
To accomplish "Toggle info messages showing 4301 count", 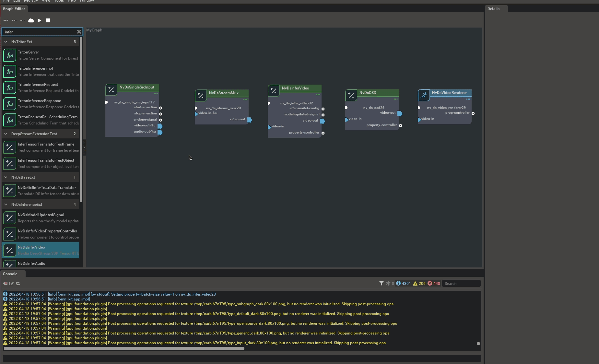I will (x=403, y=283).
